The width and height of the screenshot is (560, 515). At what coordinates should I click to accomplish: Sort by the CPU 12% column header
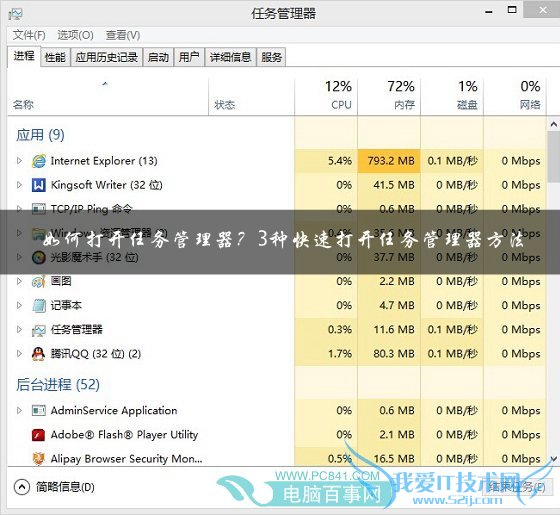[x=326, y=96]
